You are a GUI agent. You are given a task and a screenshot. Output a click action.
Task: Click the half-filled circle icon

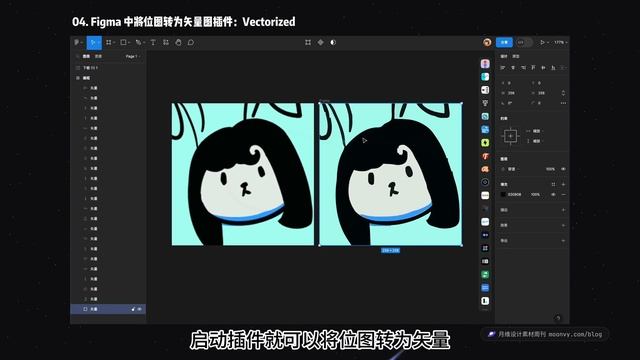[333, 42]
